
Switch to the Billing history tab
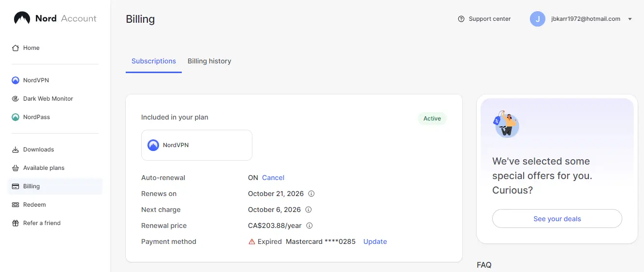(209, 61)
